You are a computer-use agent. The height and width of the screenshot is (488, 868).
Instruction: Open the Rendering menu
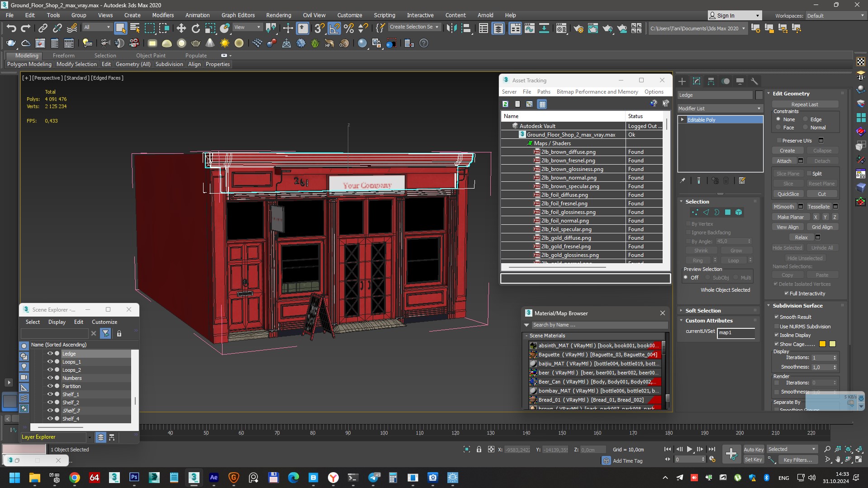[x=278, y=15]
